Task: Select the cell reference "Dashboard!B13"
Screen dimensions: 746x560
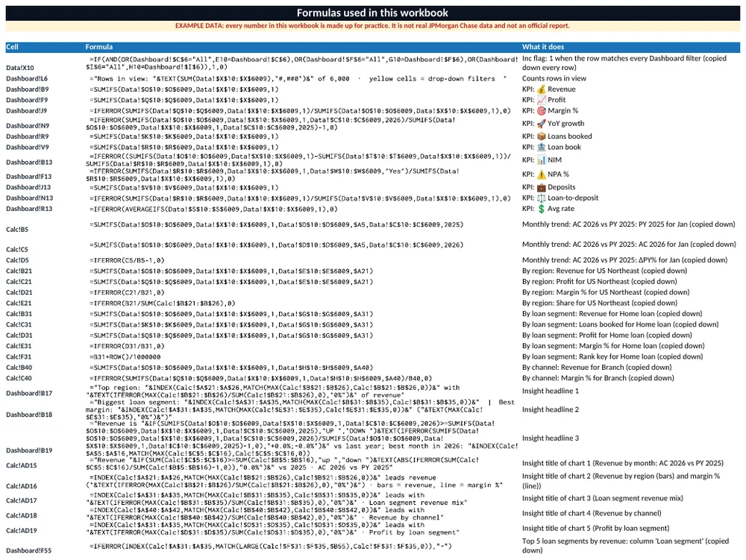Action: coord(29,163)
